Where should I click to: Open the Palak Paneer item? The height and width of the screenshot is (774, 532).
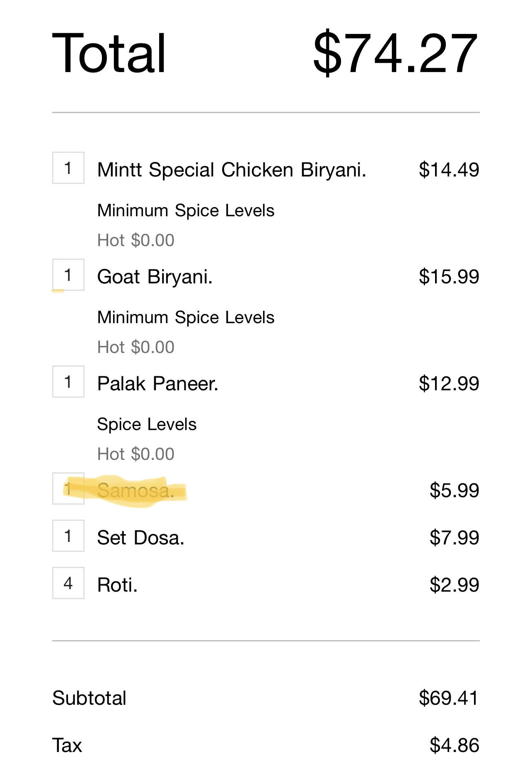(157, 383)
